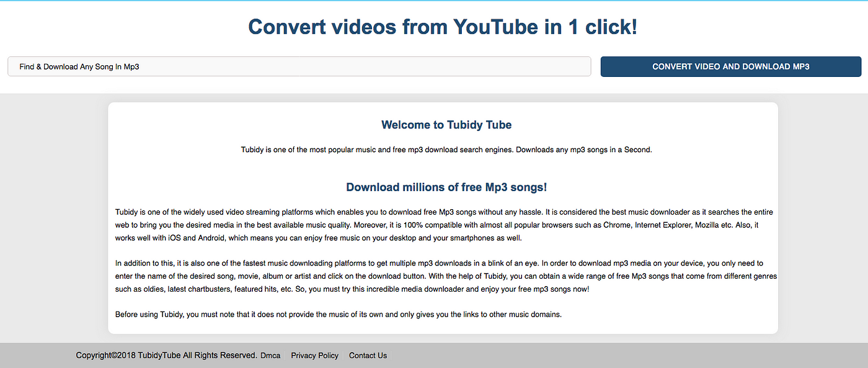Click the 'Convert videos from YouTube in 1 click!' heading
Screen dimensions: 868x368
point(443,27)
